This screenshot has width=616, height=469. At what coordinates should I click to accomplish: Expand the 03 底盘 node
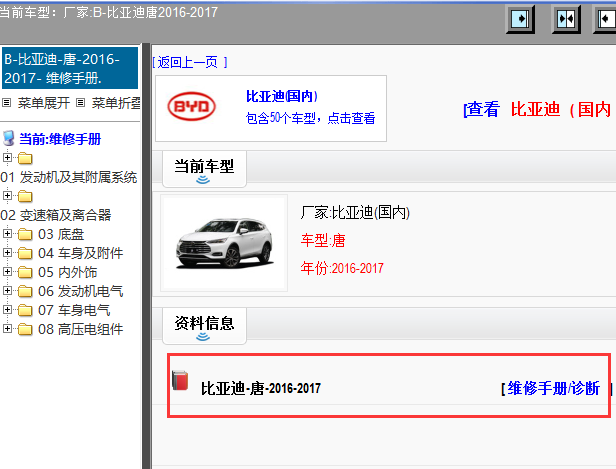(x=7, y=234)
